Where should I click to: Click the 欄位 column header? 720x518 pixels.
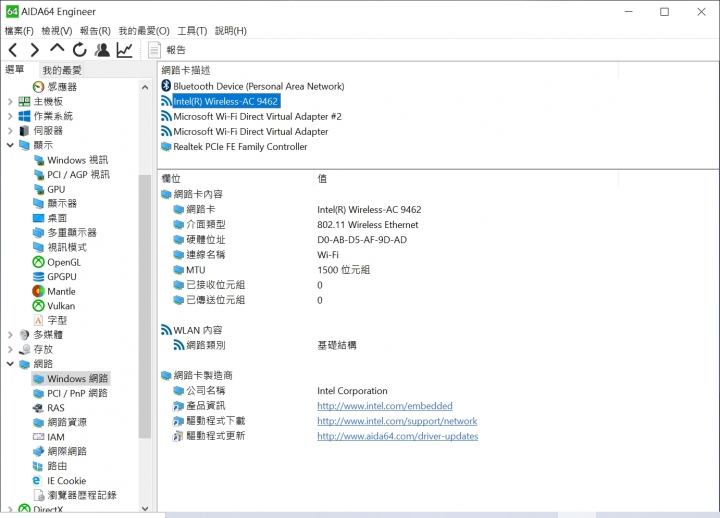[x=236, y=178]
